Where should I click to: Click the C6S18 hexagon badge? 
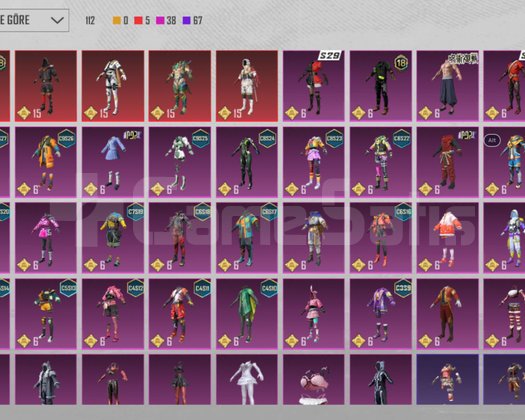pyautogui.click(x=202, y=212)
